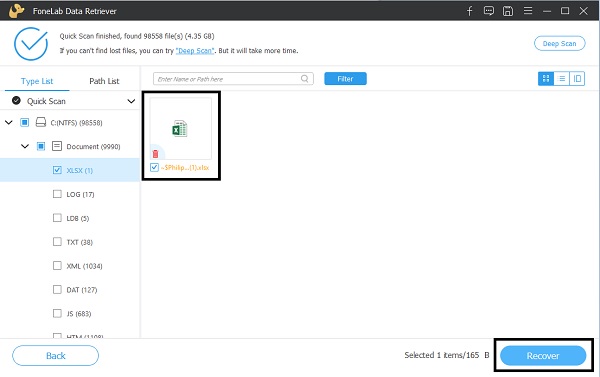
Task: Toggle the Document (9990) checkbox
Action: pos(41,146)
